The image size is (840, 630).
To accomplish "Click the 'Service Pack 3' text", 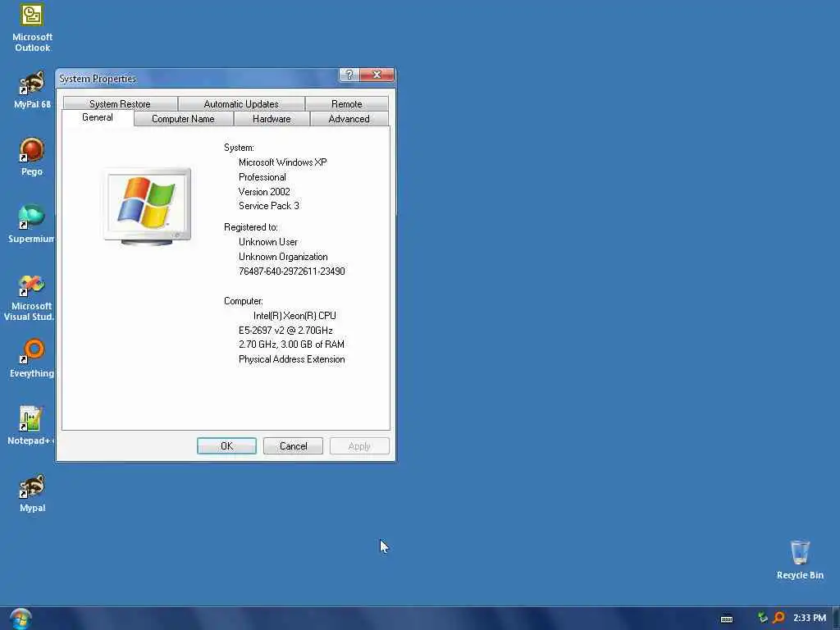I will click(x=269, y=206).
